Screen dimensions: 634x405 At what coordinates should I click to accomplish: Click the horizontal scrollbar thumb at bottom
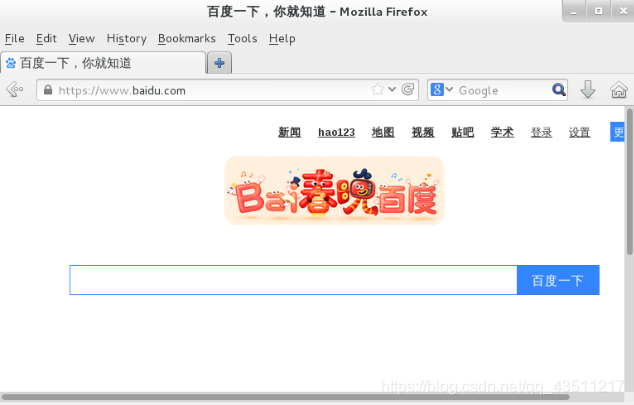(286, 397)
